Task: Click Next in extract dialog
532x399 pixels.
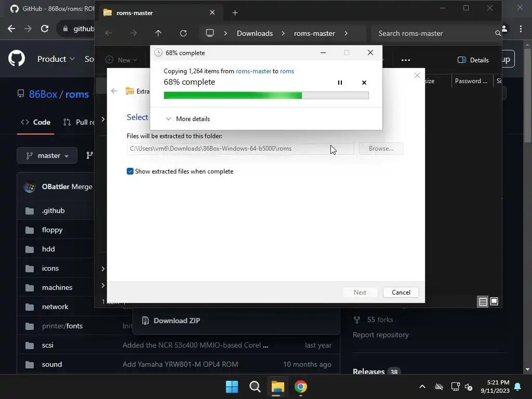Action: (x=360, y=292)
